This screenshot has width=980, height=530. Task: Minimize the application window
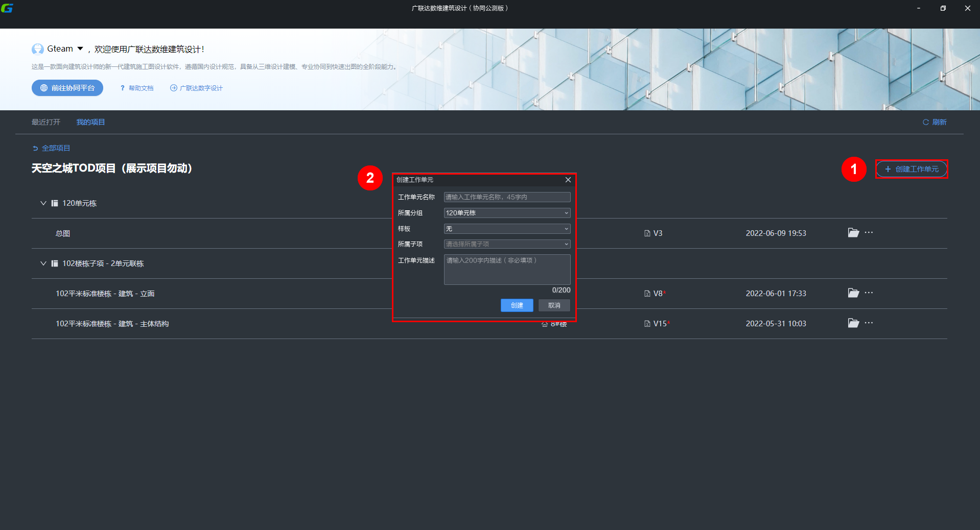pos(919,8)
